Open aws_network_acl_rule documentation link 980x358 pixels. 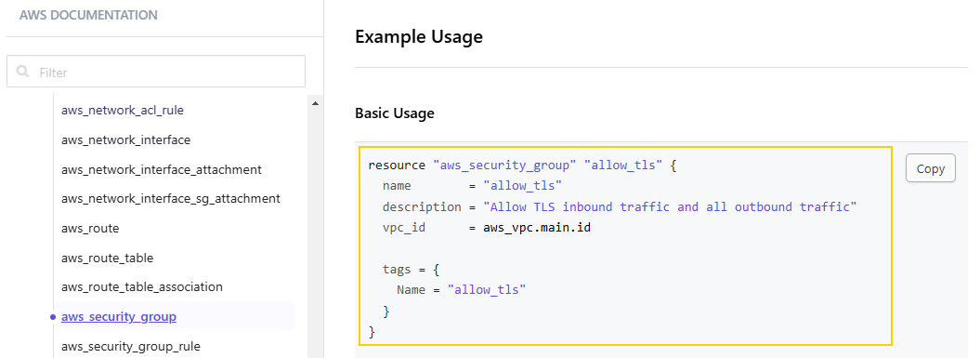pyautogui.click(x=123, y=110)
